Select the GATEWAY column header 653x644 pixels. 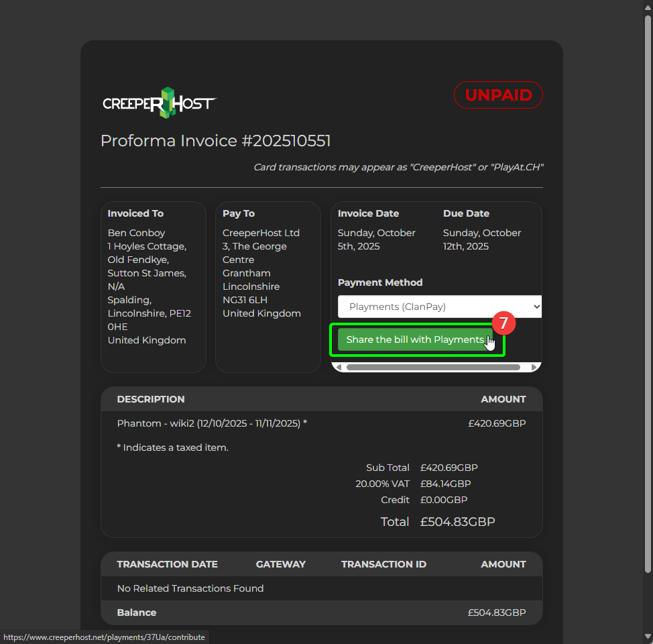click(x=280, y=564)
